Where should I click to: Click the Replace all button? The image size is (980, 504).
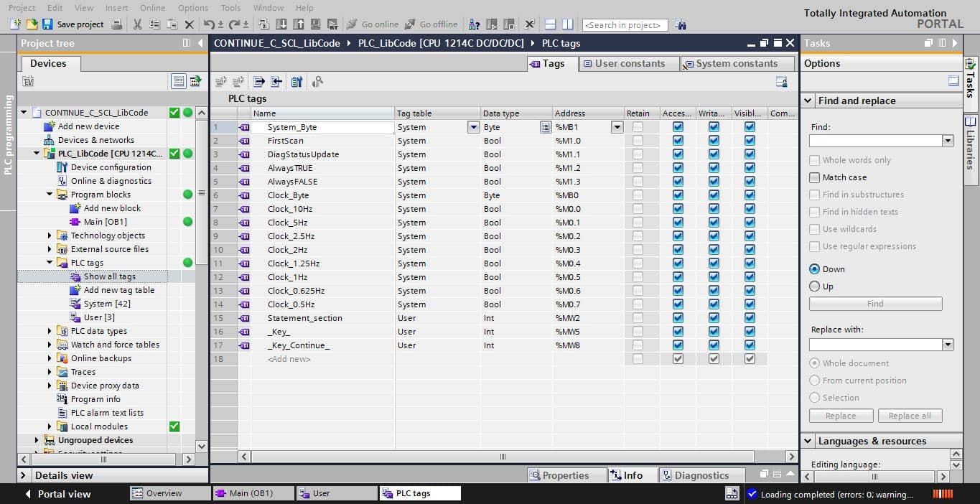910,416
